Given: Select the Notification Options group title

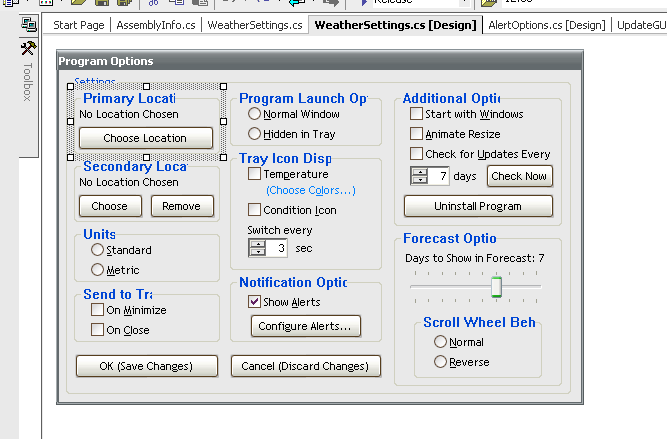Looking at the screenshot, I should (x=294, y=282).
